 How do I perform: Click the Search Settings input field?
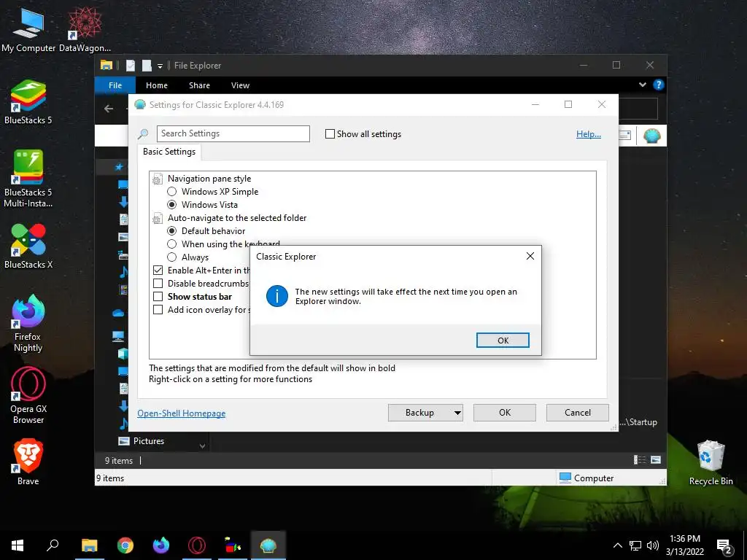(x=233, y=133)
